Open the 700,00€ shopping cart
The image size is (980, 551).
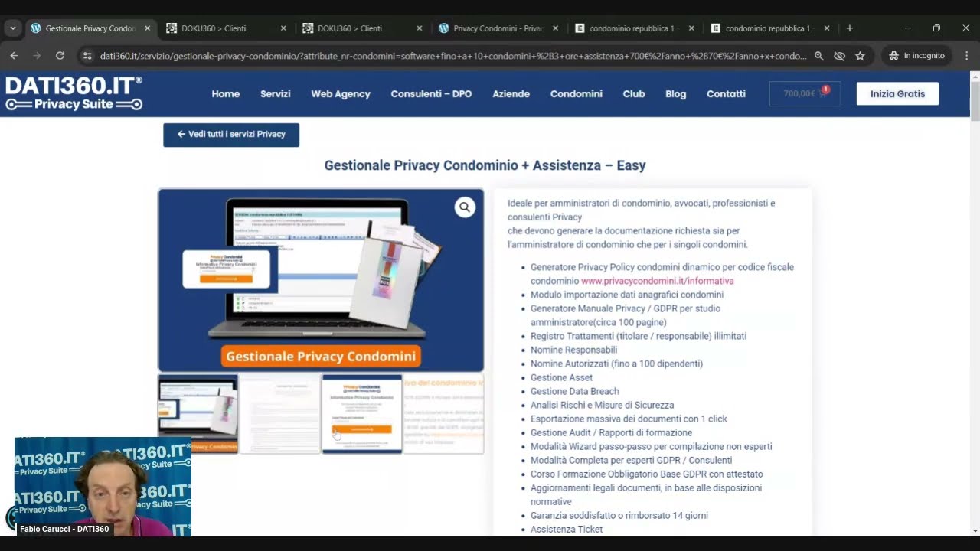[805, 93]
